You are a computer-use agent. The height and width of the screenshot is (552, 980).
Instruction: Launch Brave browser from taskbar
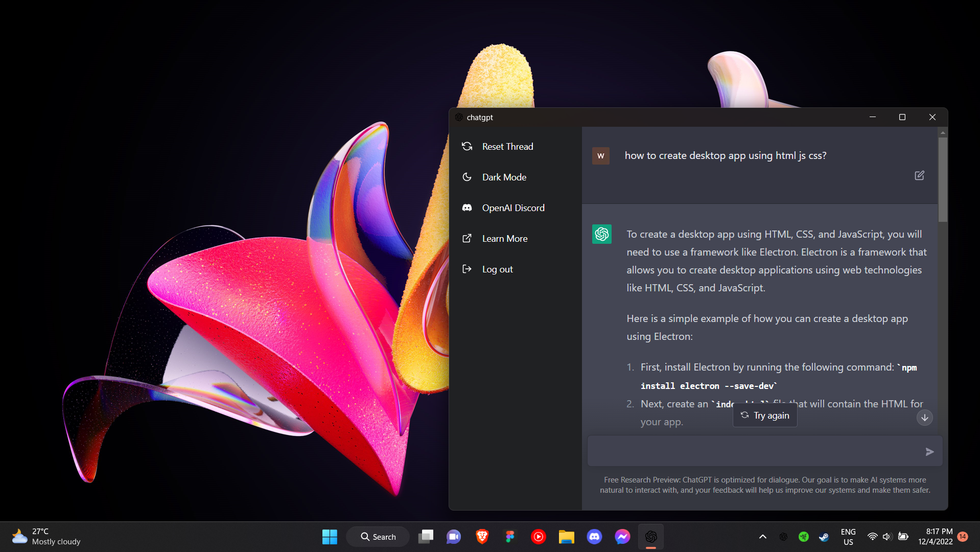[482, 537]
